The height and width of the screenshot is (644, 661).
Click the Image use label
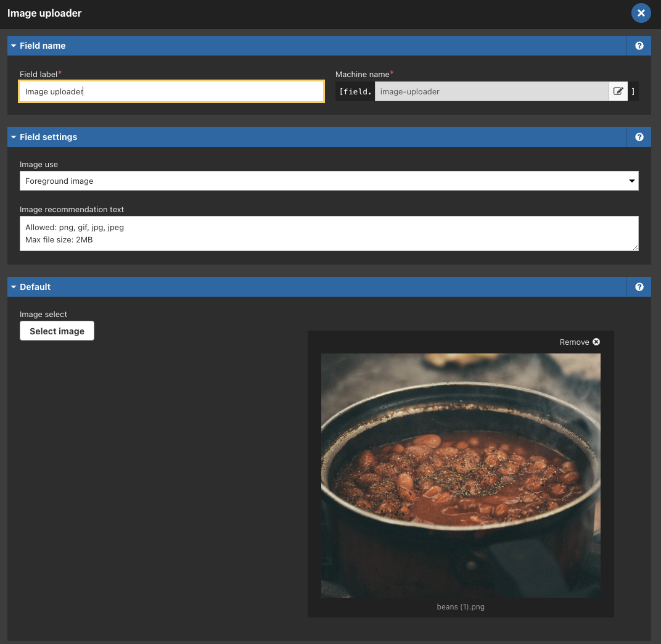pyautogui.click(x=39, y=165)
